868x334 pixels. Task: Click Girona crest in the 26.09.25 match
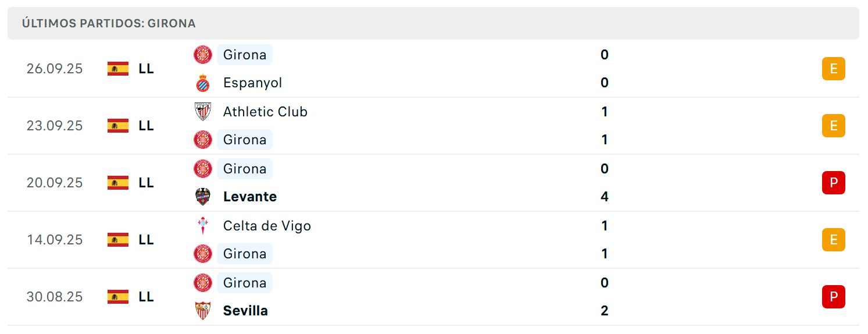coord(203,55)
